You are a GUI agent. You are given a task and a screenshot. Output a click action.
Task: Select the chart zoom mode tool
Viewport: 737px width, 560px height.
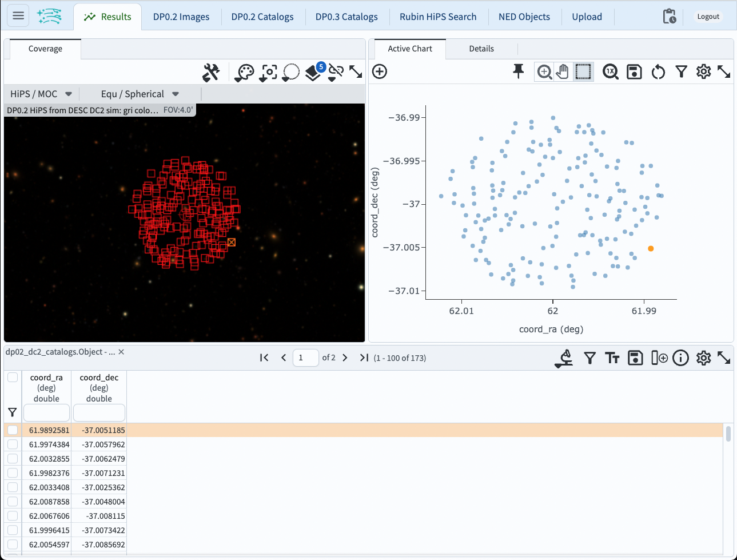pyautogui.click(x=544, y=72)
